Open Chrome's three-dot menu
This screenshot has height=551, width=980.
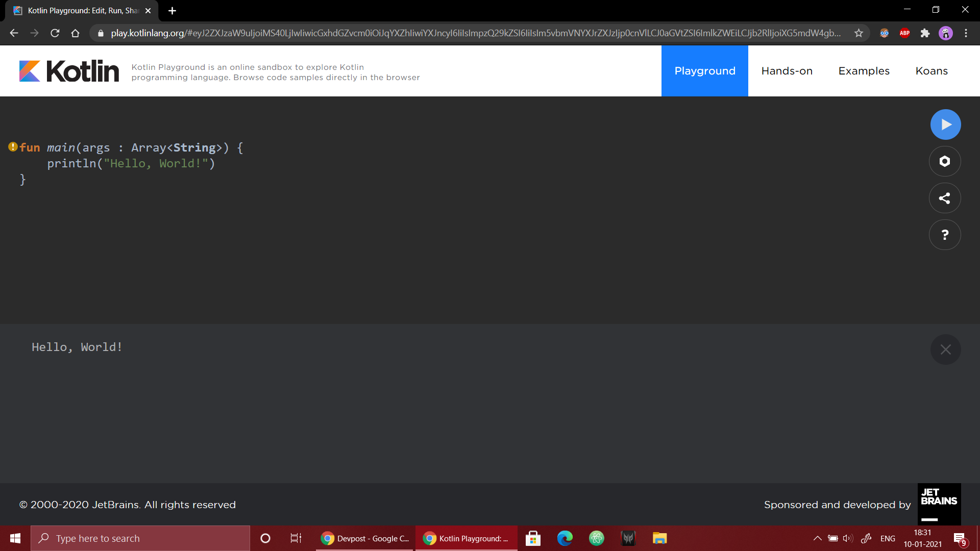coord(966,33)
